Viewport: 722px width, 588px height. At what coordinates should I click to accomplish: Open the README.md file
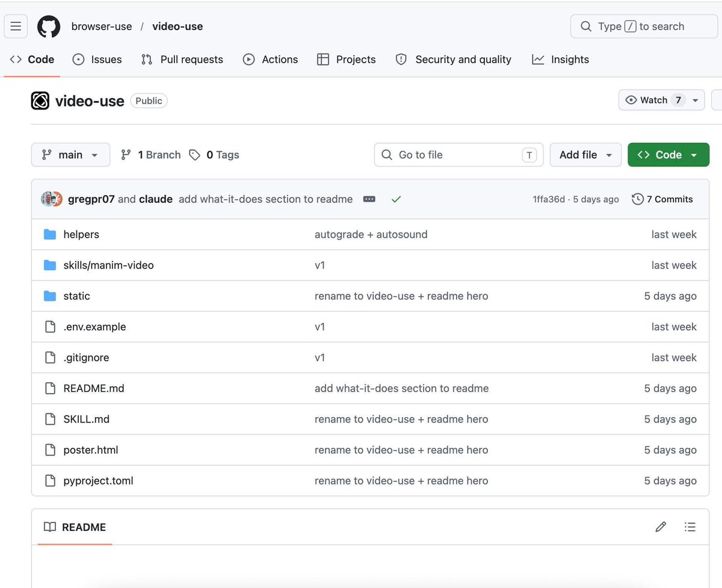click(94, 388)
